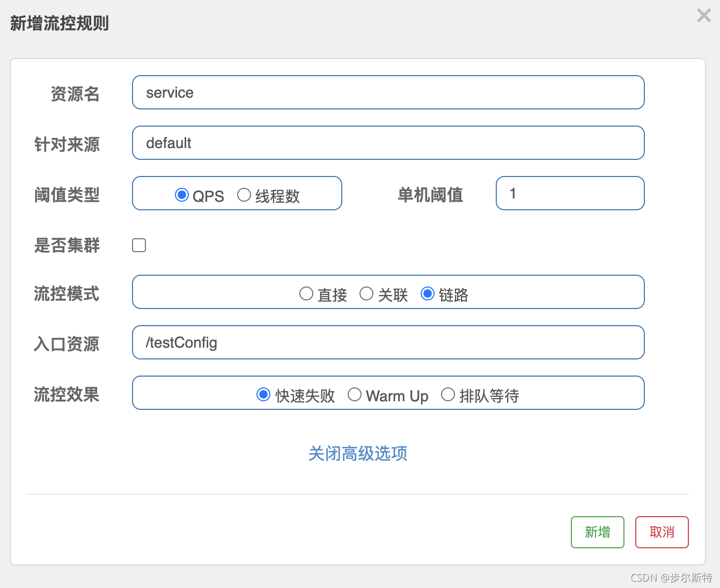Choose 链路 flow control mode

427,293
